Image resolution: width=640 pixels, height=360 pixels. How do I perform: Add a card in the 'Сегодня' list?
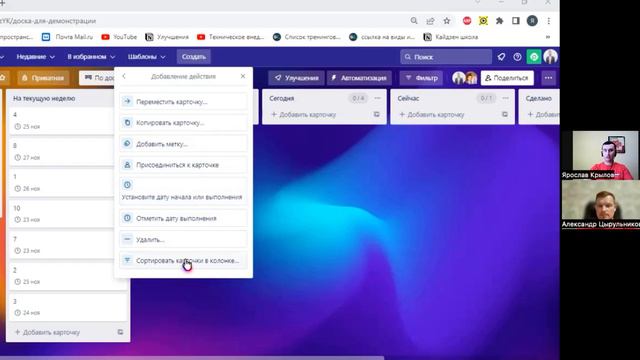point(304,115)
